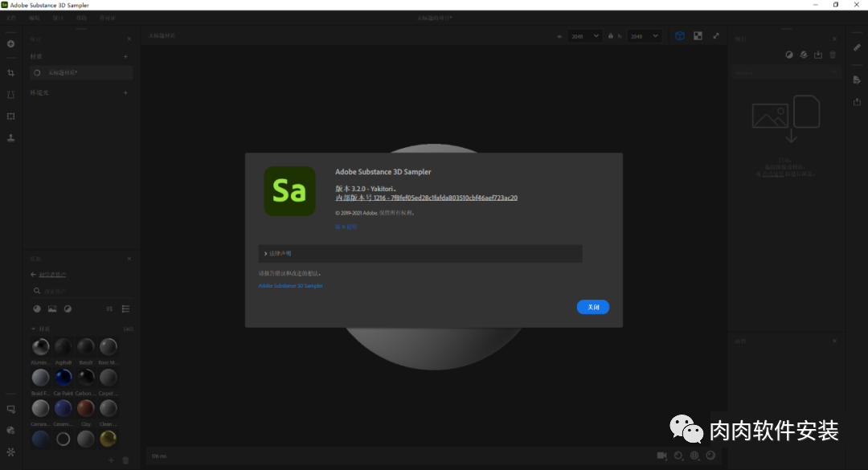Select the Perspective transform tool in left sidebar

[10, 95]
